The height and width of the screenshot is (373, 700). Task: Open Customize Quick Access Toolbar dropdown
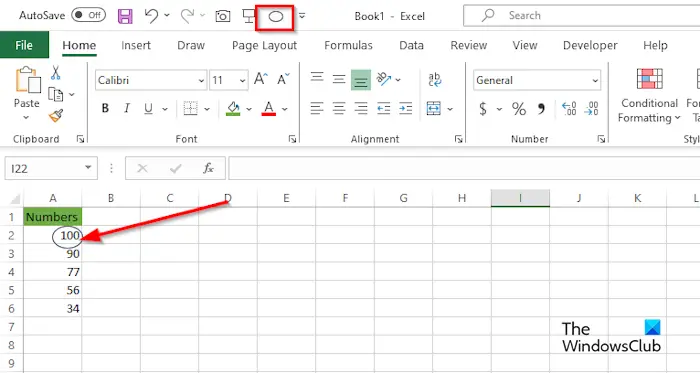(x=302, y=16)
